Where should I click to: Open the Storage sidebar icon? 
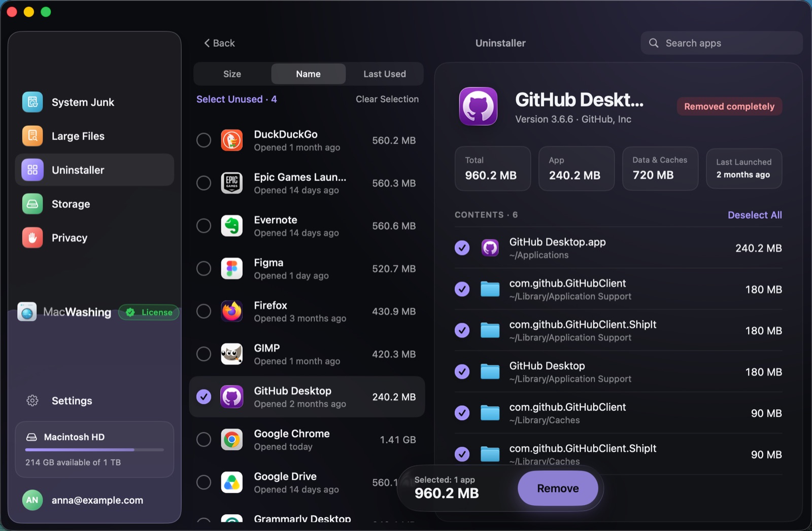(32, 204)
